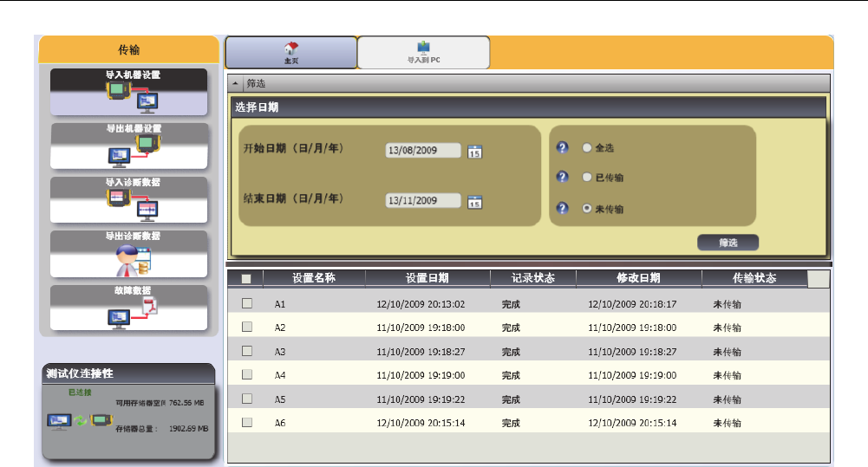Screen dimensions: 868x467
Task: Click total storage value 1902.69 MB
Action: 189,429
